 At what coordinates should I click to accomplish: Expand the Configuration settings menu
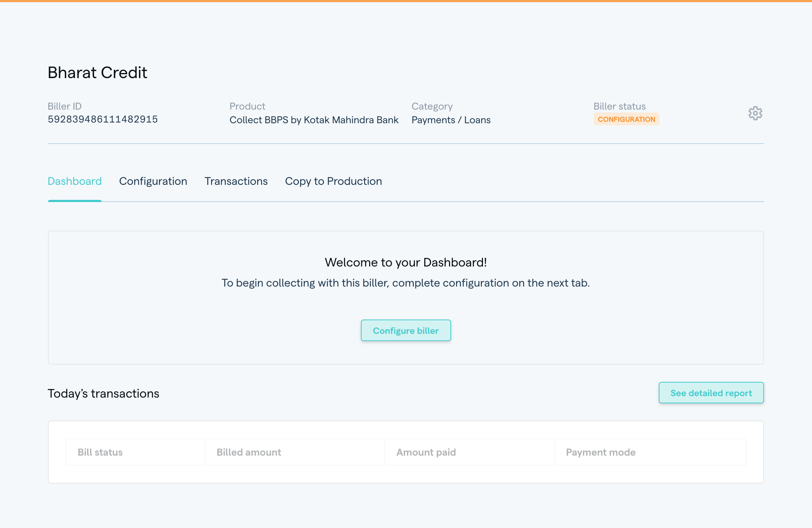click(755, 113)
